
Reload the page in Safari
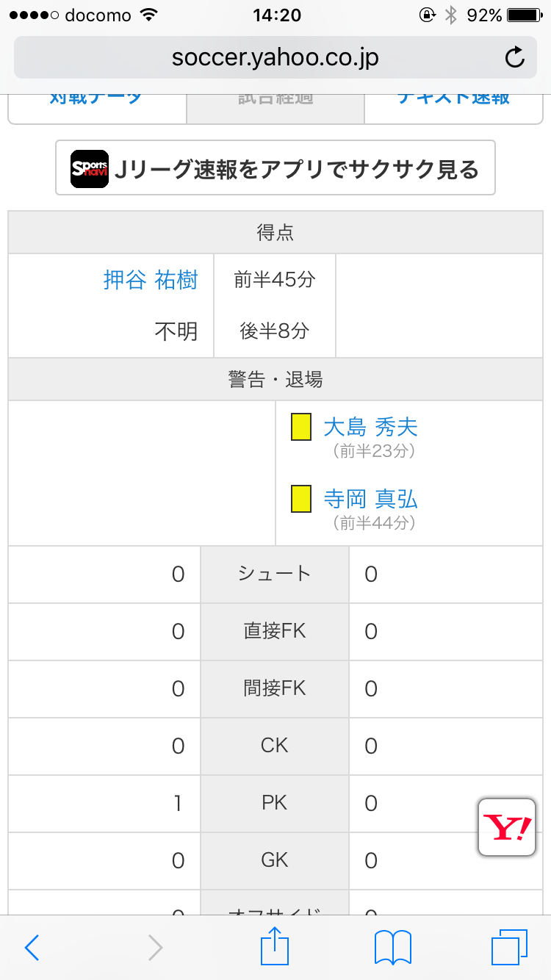coord(515,57)
